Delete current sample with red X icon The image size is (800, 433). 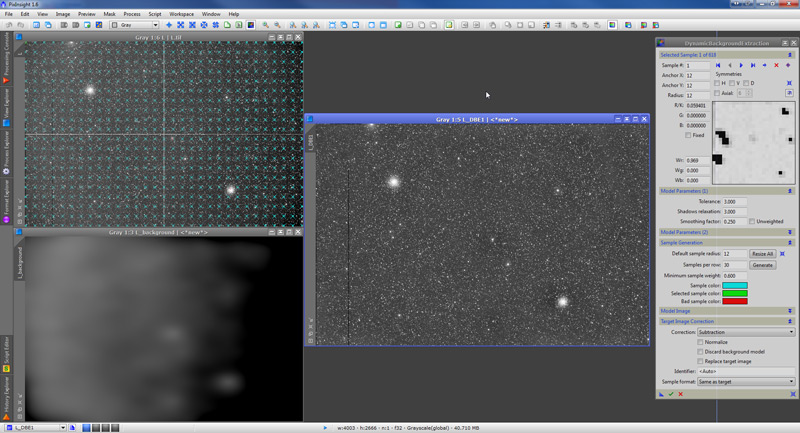[777, 65]
